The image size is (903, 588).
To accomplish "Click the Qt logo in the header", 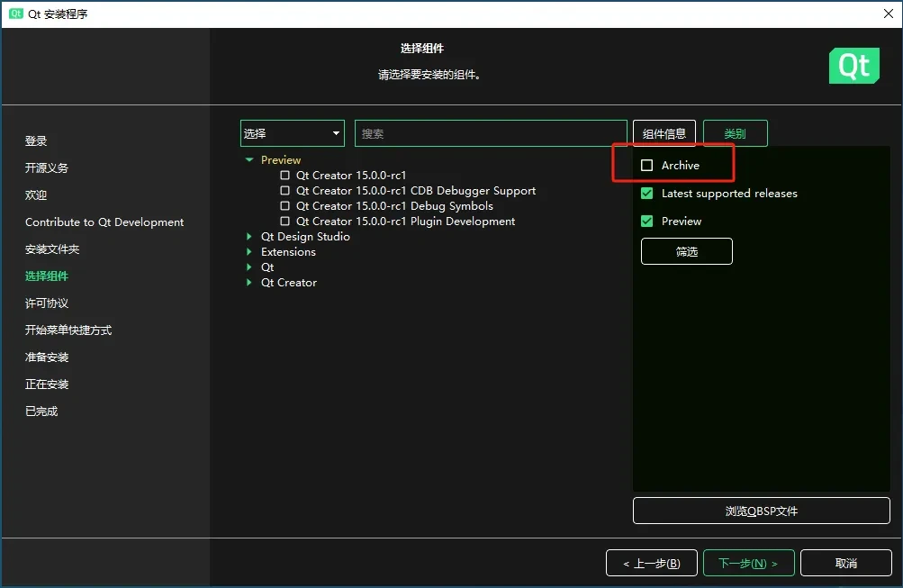I will 854,66.
